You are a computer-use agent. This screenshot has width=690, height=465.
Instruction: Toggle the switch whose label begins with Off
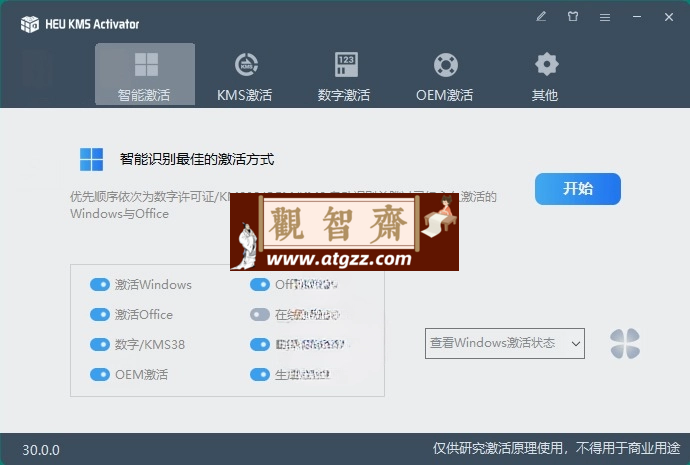260,285
